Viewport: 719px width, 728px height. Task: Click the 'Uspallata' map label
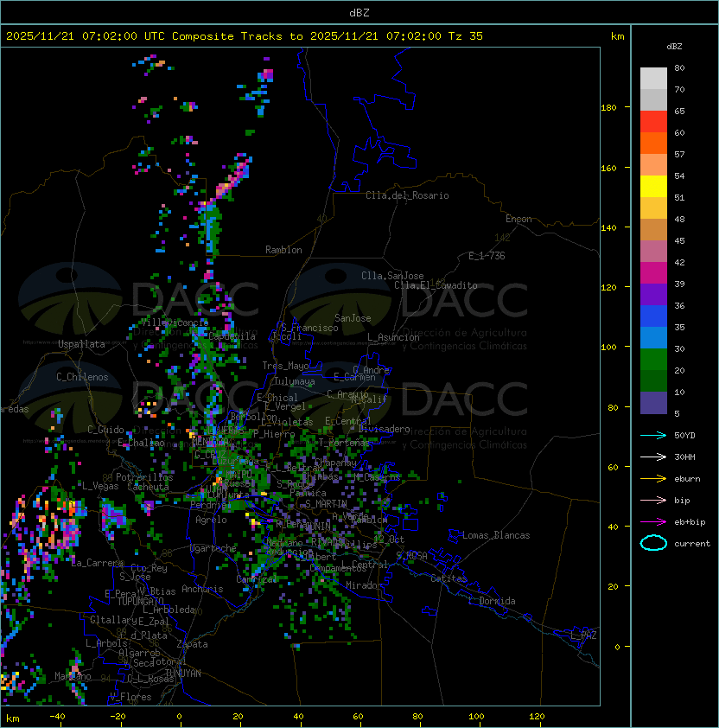click(81, 344)
